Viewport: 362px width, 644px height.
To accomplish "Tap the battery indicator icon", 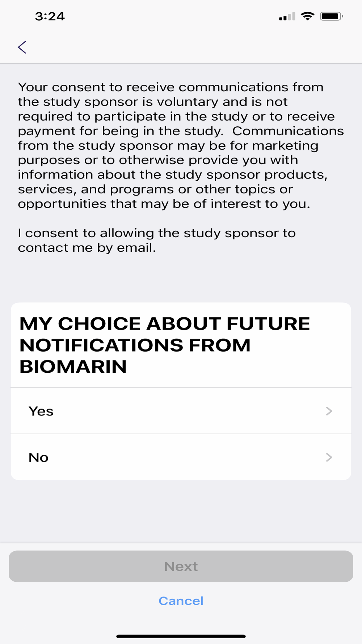I will point(331,16).
